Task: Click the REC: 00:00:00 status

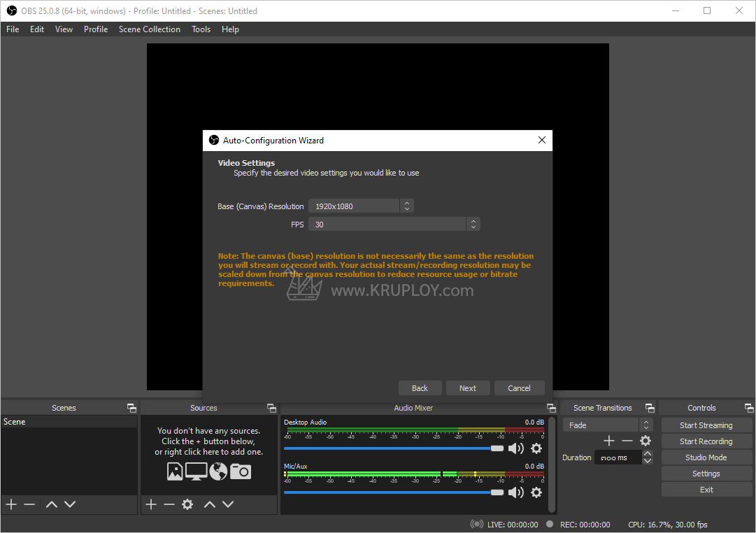Action: (585, 525)
